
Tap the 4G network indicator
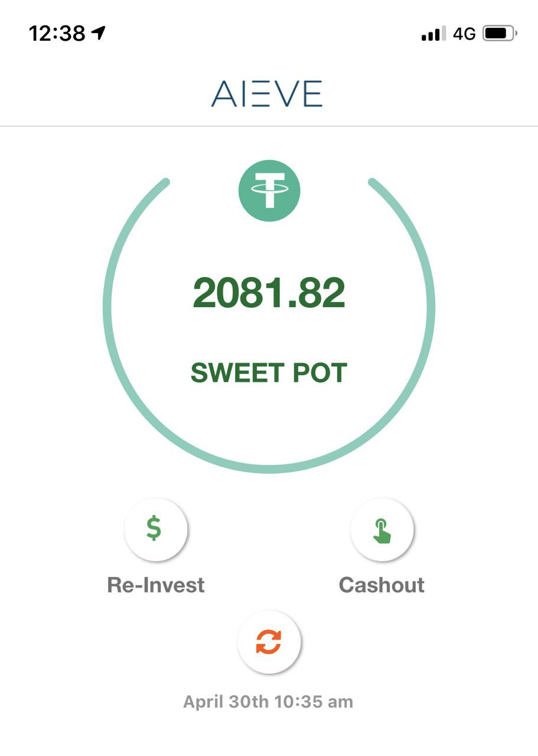[464, 34]
